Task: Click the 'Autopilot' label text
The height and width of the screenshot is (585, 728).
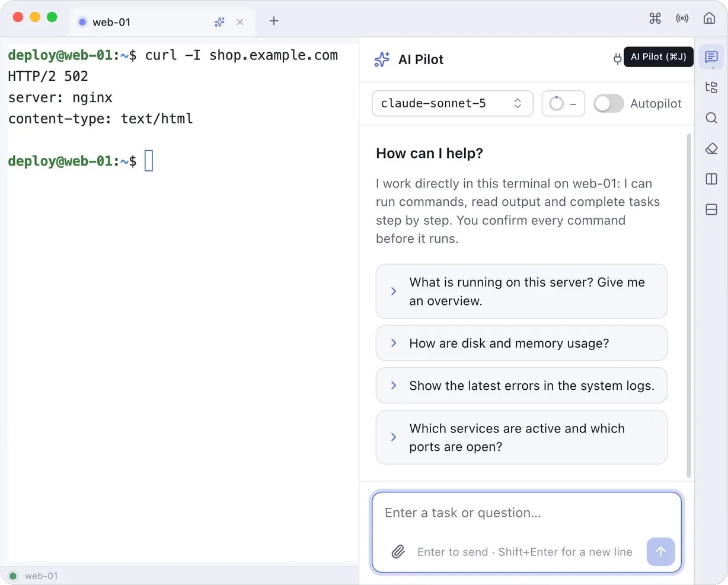Action: tap(656, 103)
